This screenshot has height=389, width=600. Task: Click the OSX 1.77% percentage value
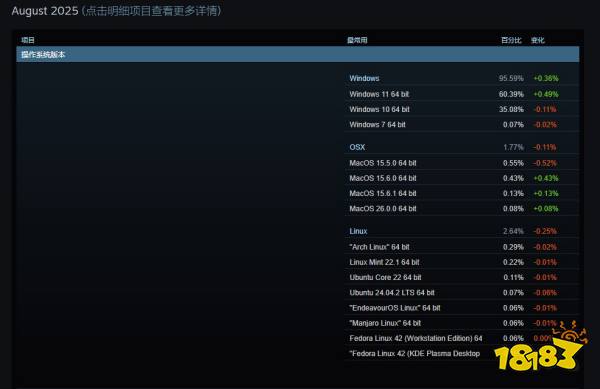click(513, 147)
